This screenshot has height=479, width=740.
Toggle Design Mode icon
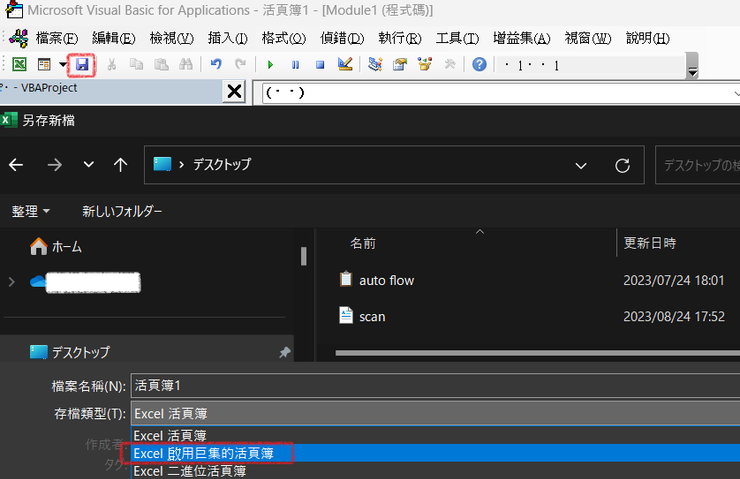tap(345, 64)
